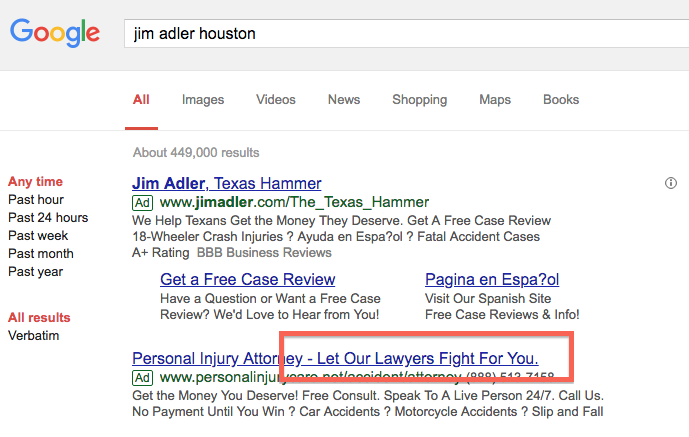This screenshot has height=437, width=689.
Task: Select the Shopping tab
Action: tap(420, 100)
